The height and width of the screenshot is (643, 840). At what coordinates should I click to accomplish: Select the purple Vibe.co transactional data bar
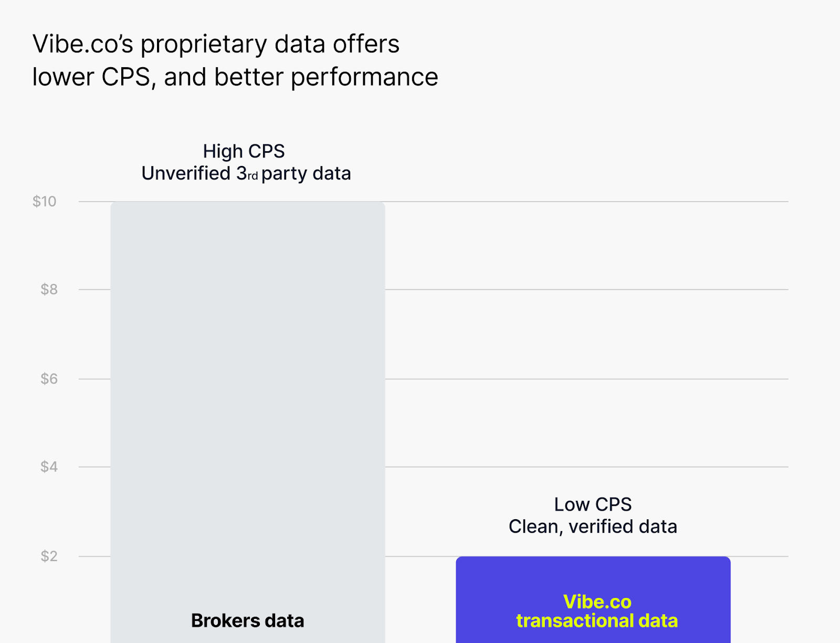(593, 599)
